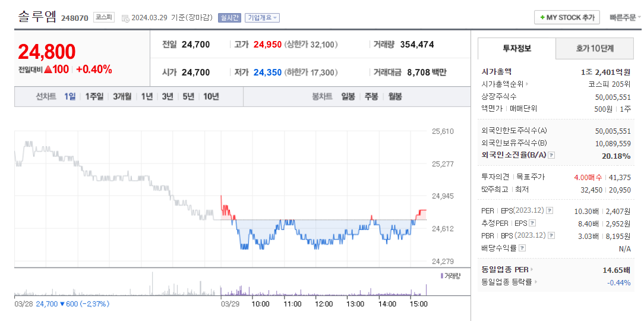Click the 24,279 price axis label
644x321 pixels.
point(442,261)
